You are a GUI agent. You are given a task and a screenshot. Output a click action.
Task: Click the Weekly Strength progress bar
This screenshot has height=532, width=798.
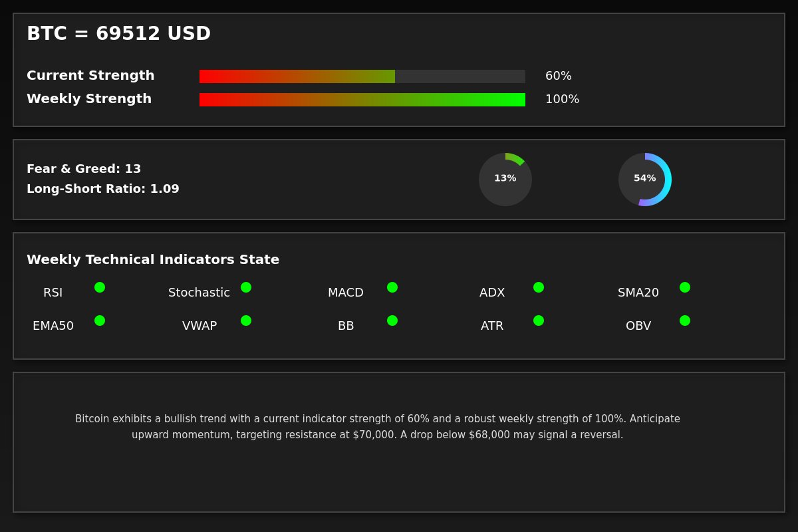click(362, 100)
